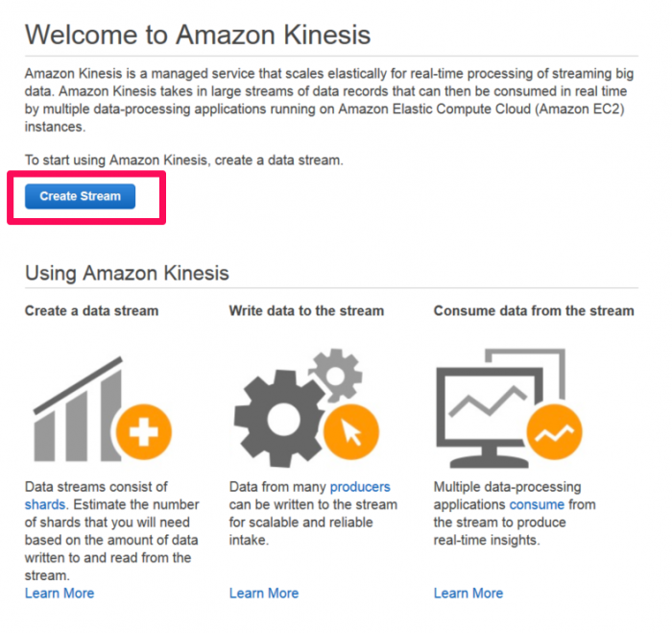The width and height of the screenshot is (672, 633).
Task: Select the Write data to the stream heading
Action: (x=306, y=310)
